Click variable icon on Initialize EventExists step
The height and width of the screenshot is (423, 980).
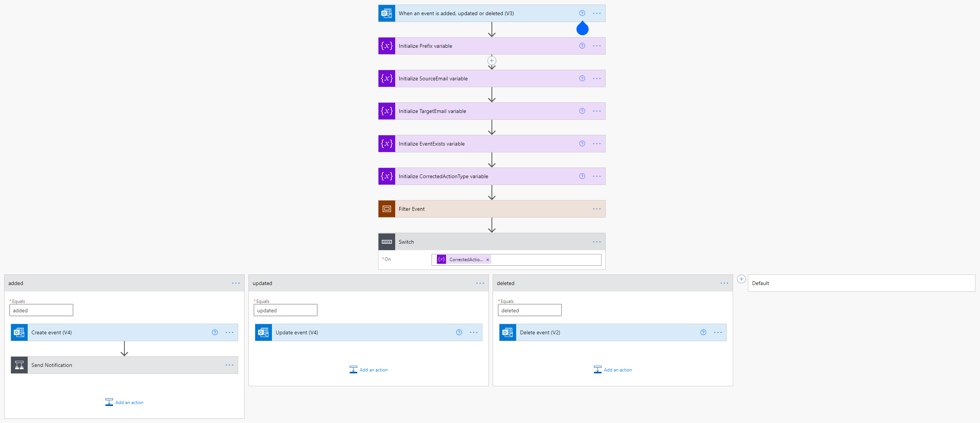point(386,144)
